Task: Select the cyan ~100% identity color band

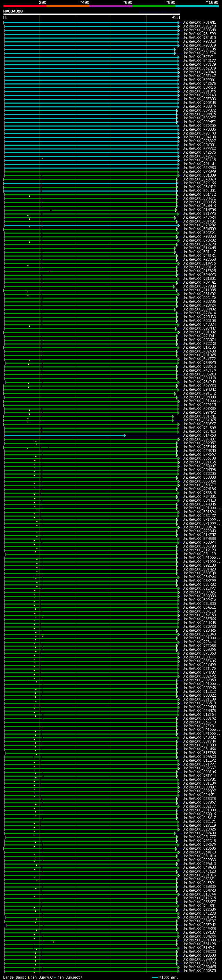Action: point(197,7)
